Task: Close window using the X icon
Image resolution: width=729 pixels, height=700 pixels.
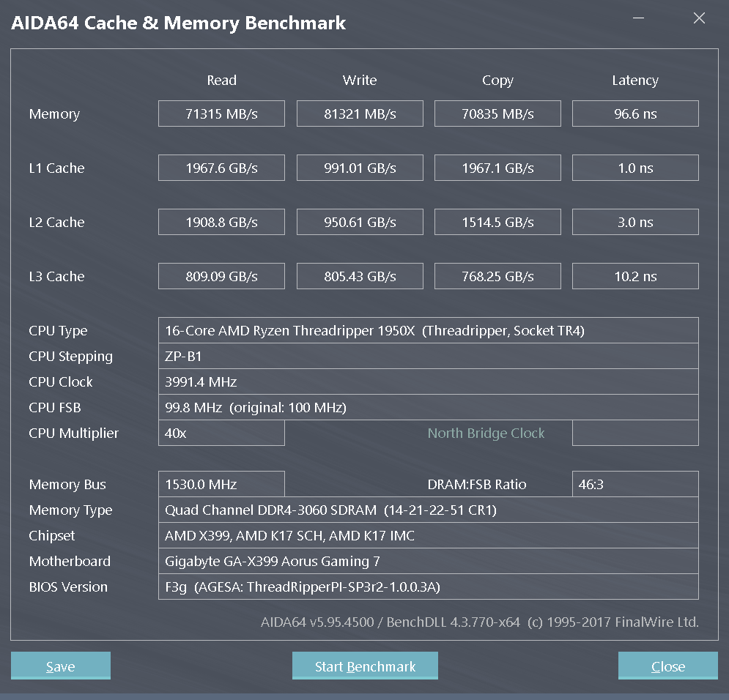Action: click(x=699, y=18)
